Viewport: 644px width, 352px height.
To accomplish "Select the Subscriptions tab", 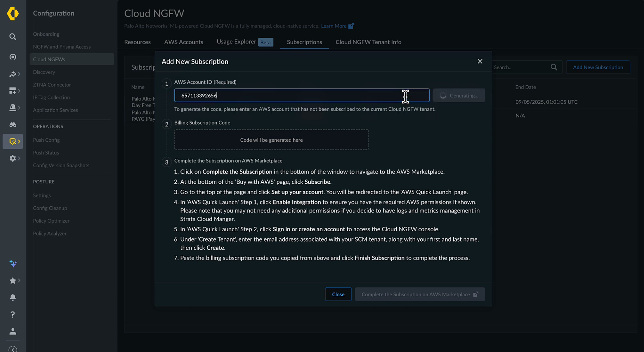I will tap(304, 42).
